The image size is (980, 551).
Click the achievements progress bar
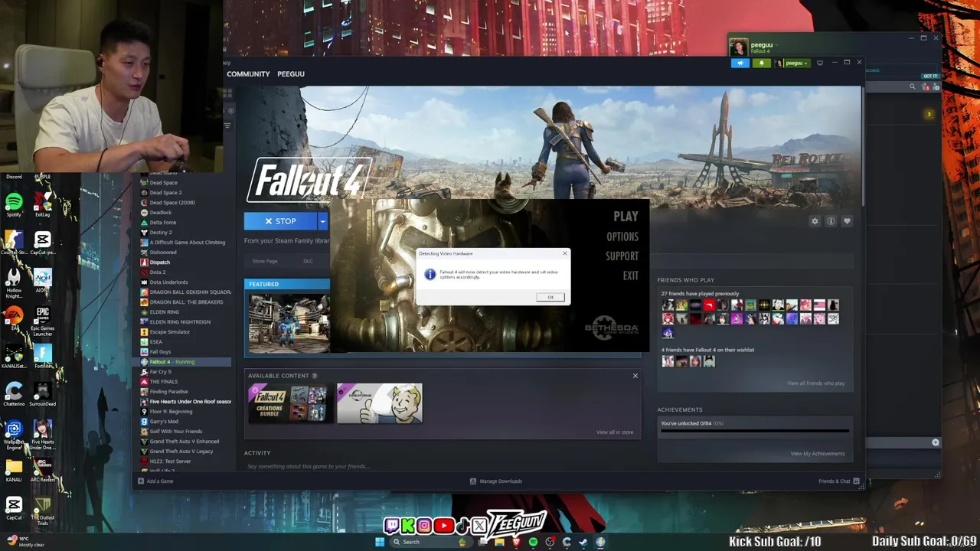(x=755, y=432)
